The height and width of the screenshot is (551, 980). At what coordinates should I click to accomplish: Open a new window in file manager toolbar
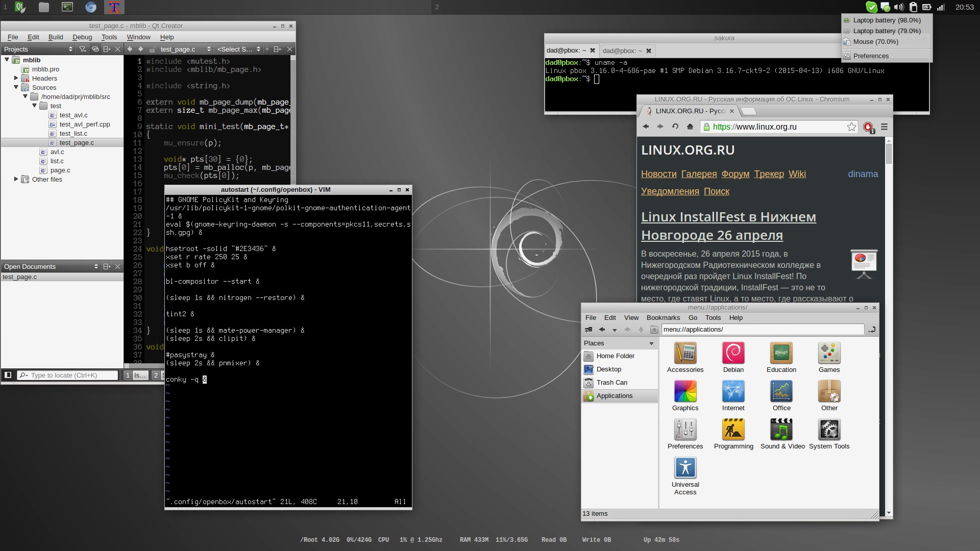tap(589, 330)
